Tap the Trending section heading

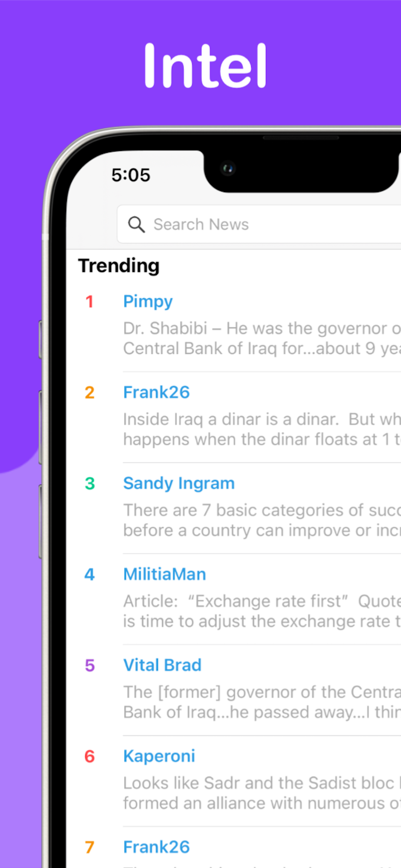(118, 266)
